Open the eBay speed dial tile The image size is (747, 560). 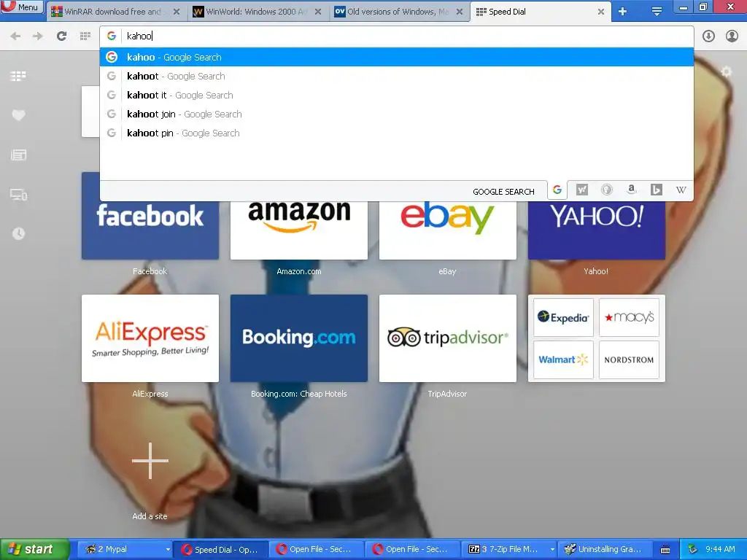(447, 230)
